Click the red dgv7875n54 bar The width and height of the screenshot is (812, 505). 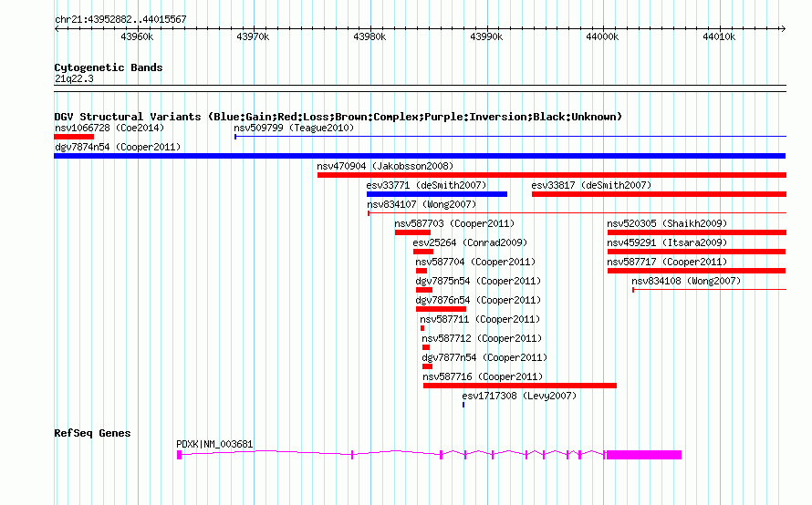[424, 290]
